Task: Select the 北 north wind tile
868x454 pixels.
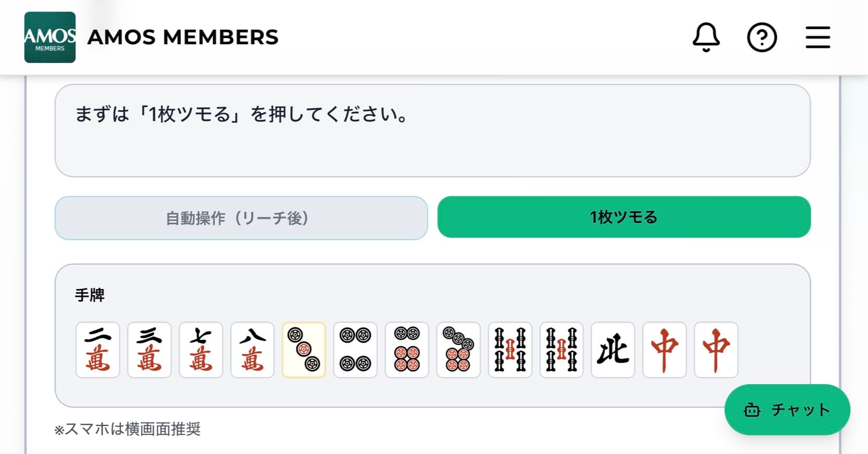Action: 613,350
